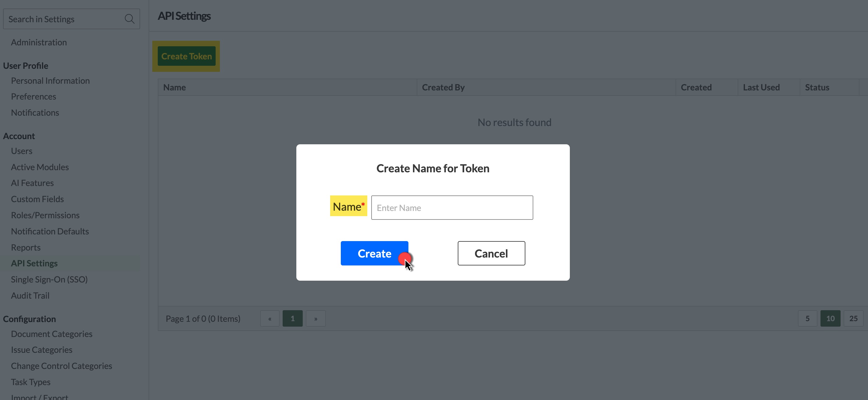Open Roles/Permissions settings

[45, 216]
